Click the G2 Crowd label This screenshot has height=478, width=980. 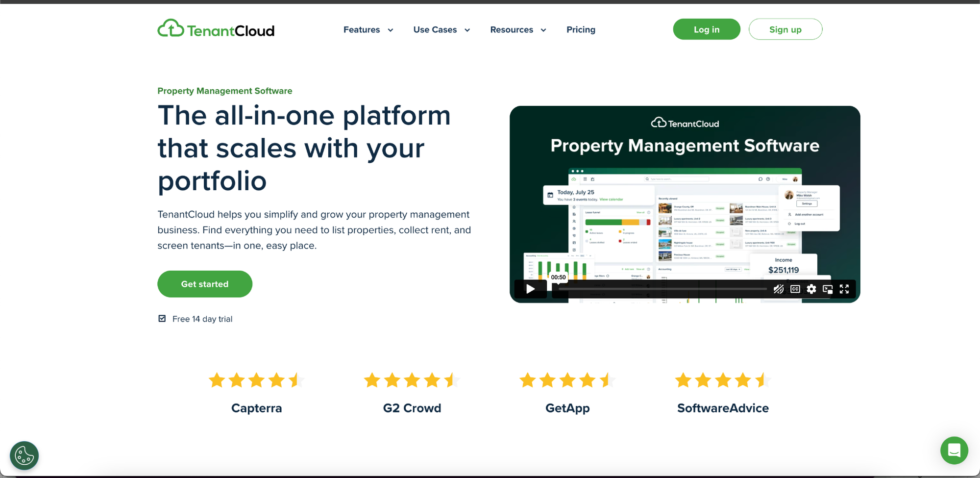(412, 408)
